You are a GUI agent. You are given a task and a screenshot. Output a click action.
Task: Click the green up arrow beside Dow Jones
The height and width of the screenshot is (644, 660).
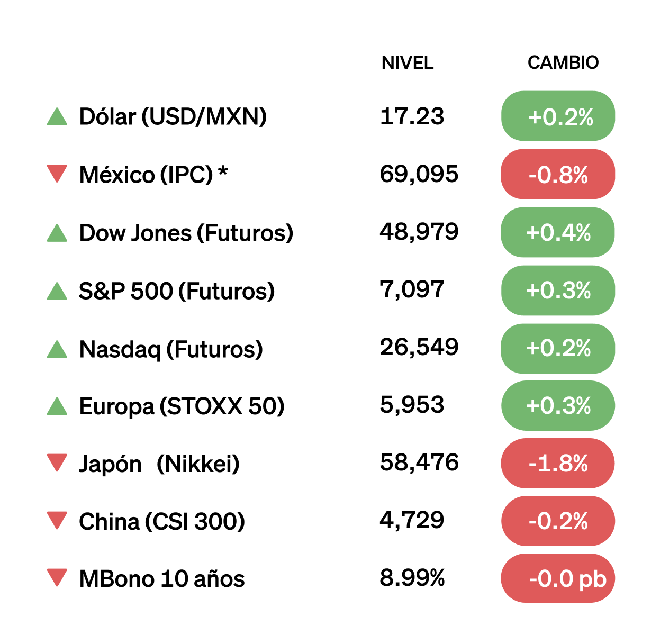pyautogui.click(x=57, y=233)
